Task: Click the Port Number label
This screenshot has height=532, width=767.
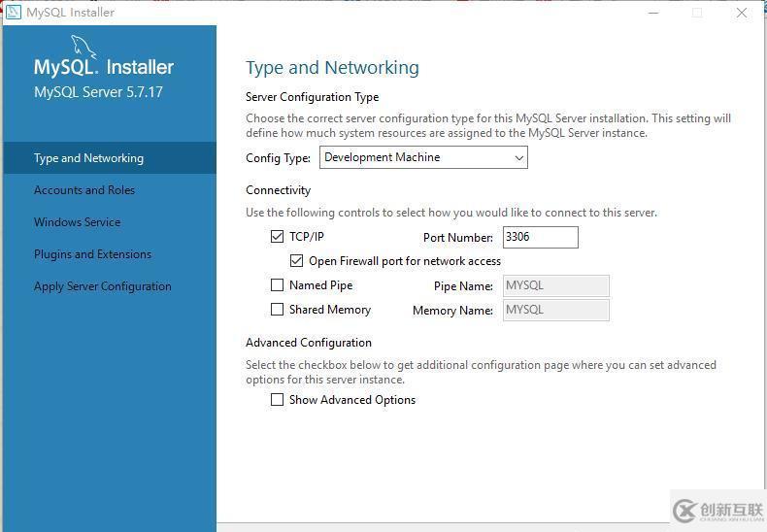Action: (458, 238)
